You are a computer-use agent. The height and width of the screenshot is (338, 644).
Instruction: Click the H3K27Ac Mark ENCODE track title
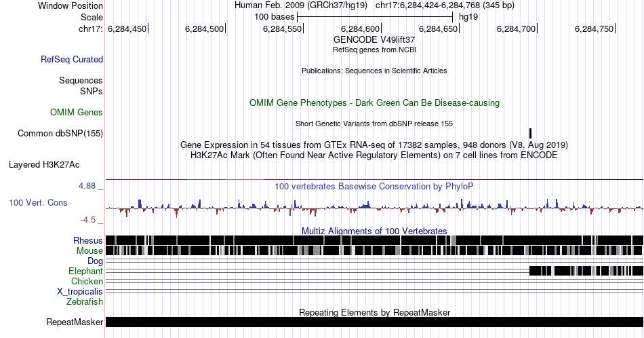(374, 155)
